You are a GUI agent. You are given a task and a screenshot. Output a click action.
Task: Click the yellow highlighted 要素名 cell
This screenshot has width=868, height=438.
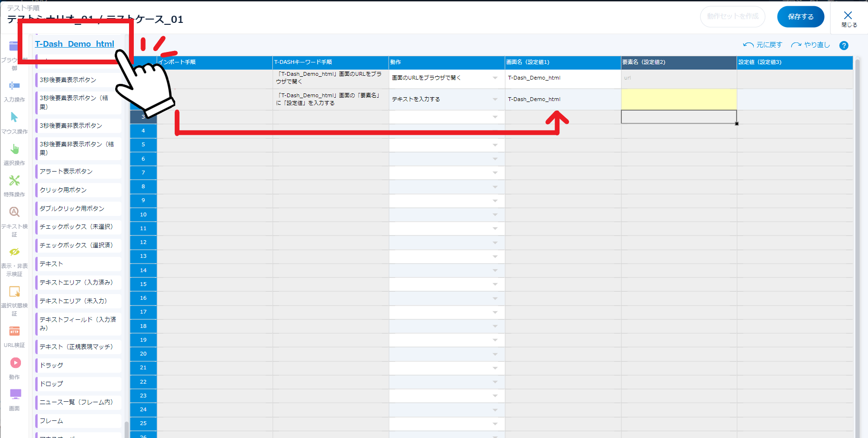coord(678,100)
